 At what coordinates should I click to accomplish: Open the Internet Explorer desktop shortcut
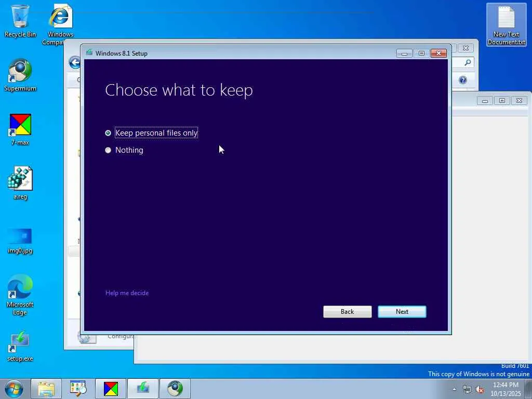pyautogui.click(x=60, y=24)
